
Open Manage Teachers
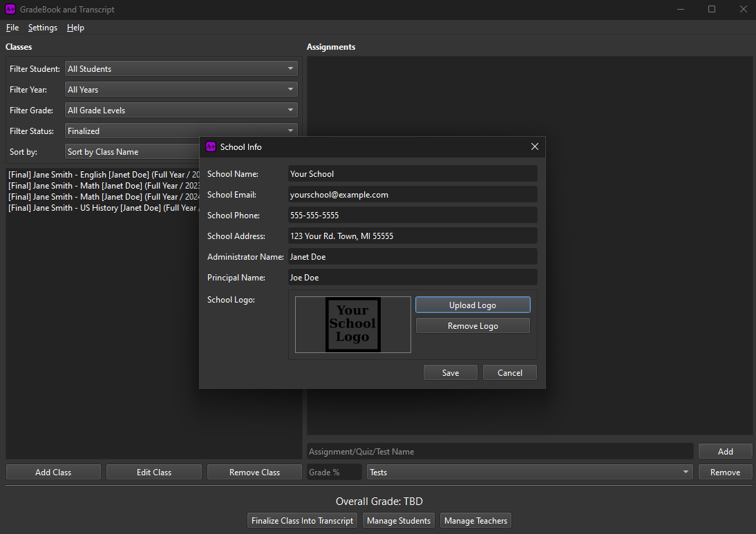point(475,520)
